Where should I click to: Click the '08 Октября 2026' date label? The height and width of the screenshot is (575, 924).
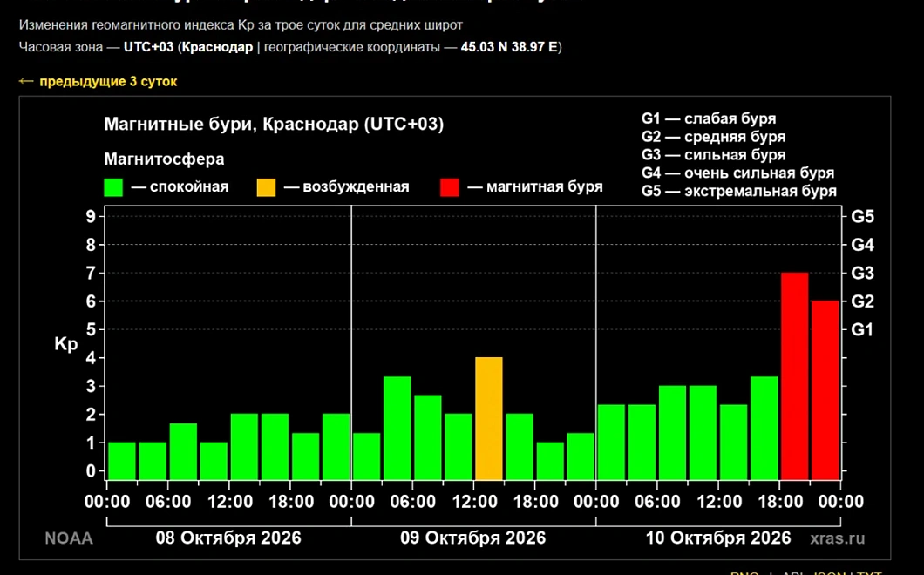click(x=228, y=538)
